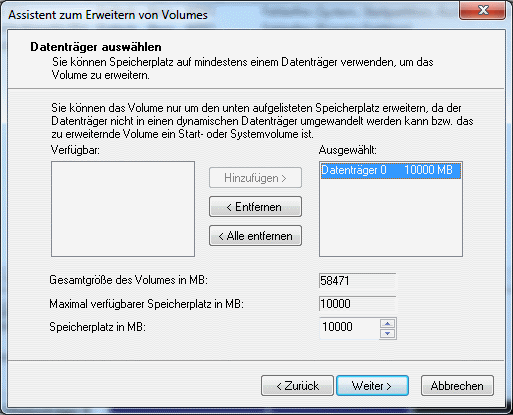Screen dimensions: 513x415
Task: Click Alle entfernen to clear selection
Action: 255,236
